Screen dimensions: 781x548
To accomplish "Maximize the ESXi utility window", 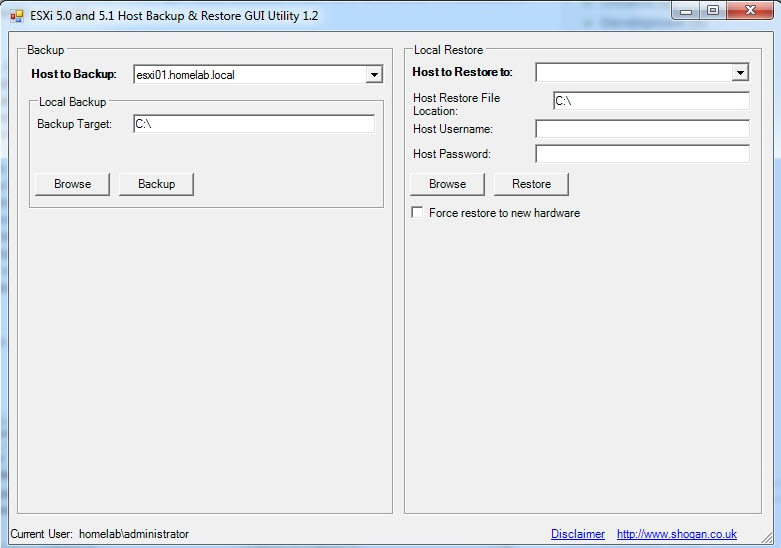I will [713, 10].
